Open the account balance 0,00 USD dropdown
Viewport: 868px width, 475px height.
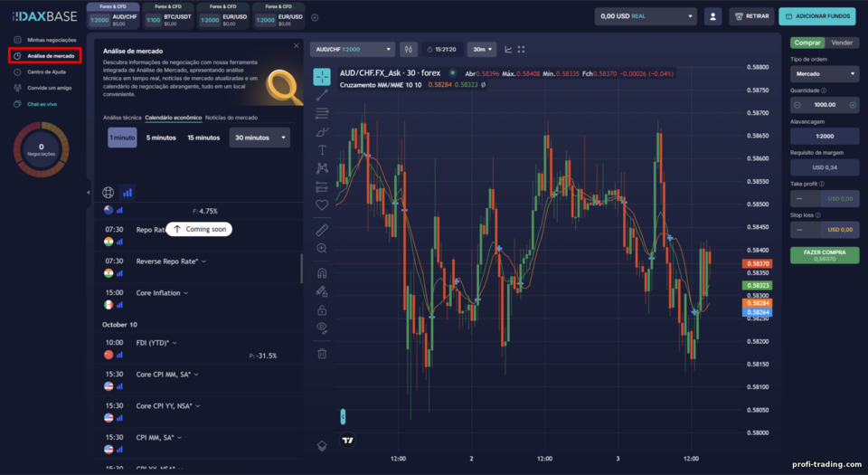646,16
